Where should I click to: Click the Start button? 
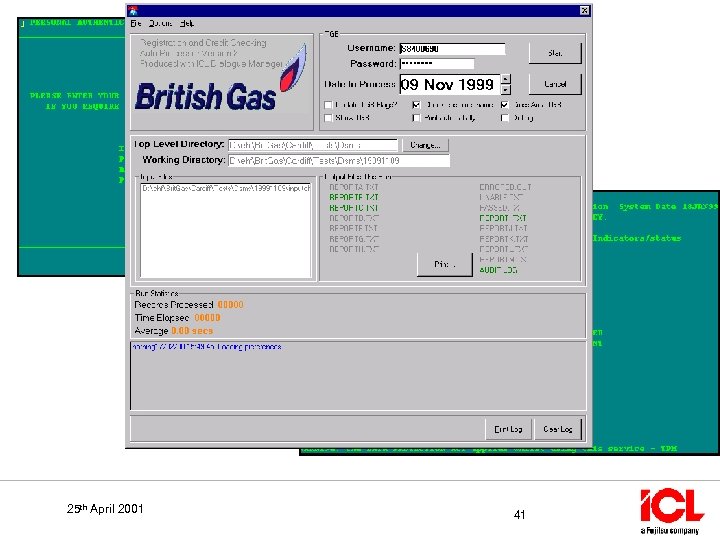click(555, 53)
